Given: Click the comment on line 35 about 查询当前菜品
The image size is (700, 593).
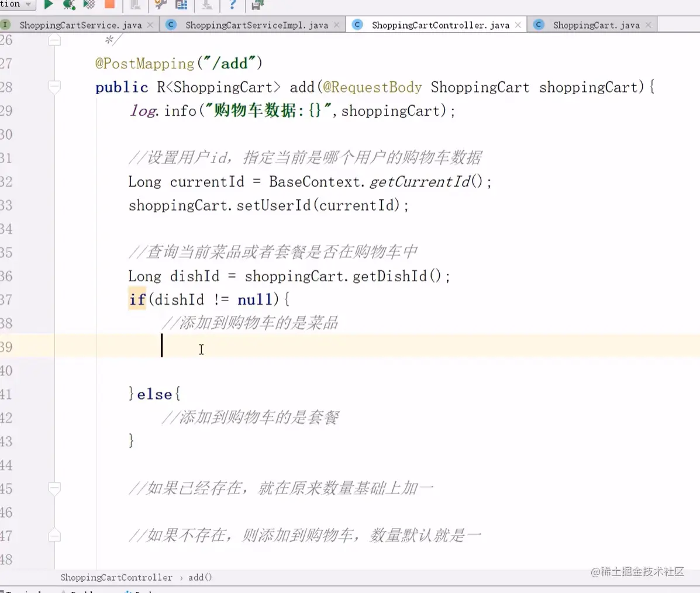Looking at the screenshot, I should coord(273,252).
